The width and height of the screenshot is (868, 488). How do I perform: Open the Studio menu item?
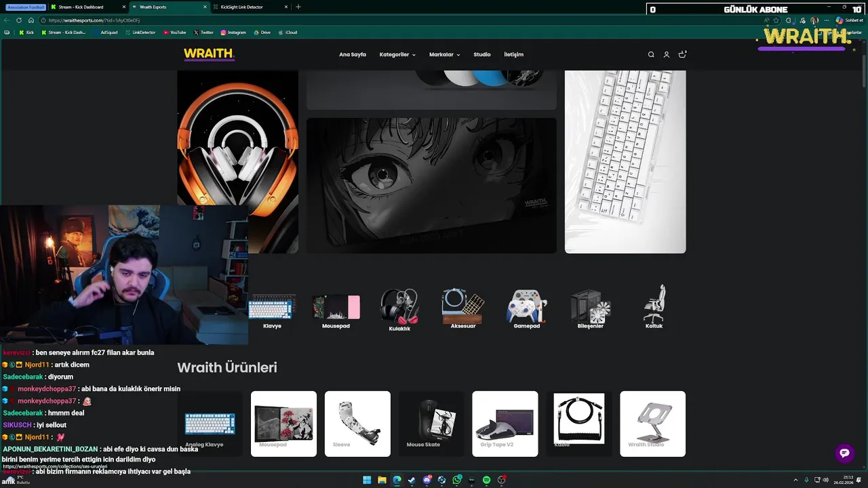point(482,54)
